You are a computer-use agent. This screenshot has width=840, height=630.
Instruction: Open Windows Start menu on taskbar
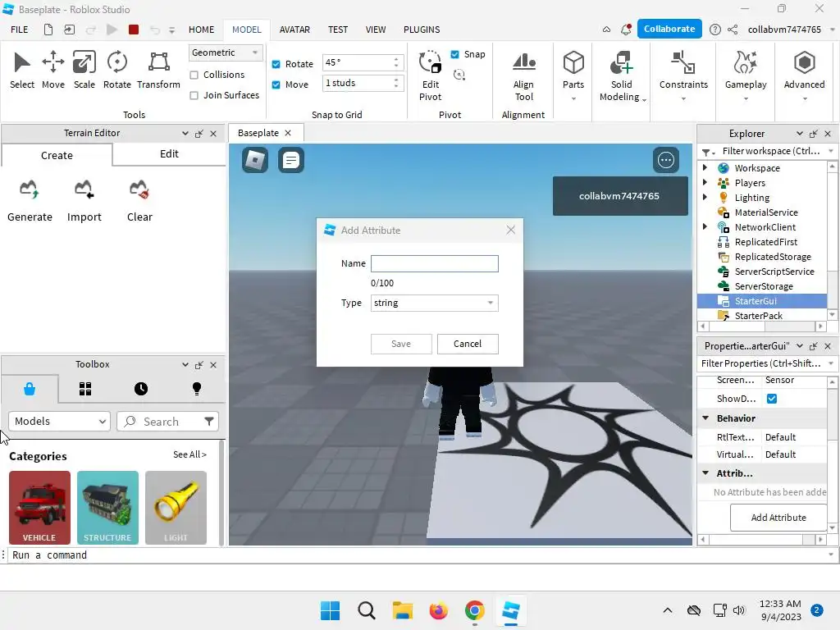click(330, 610)
